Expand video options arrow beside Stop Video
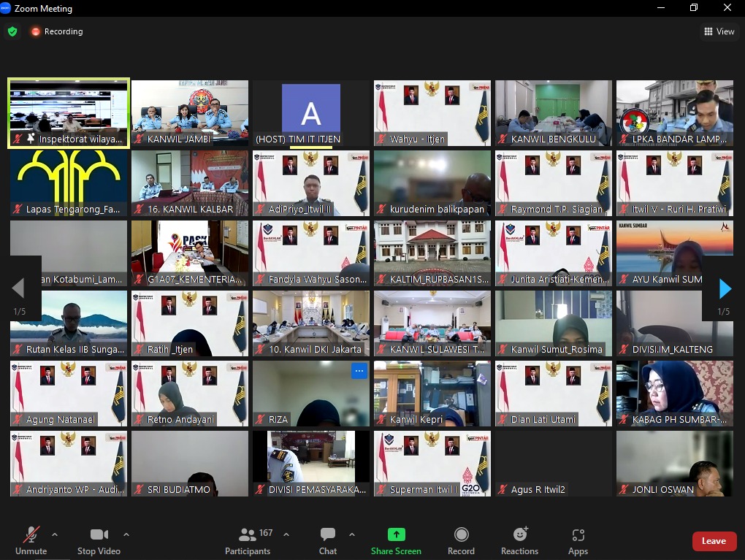This screenshot has width=745, height=560. point(126,534)
